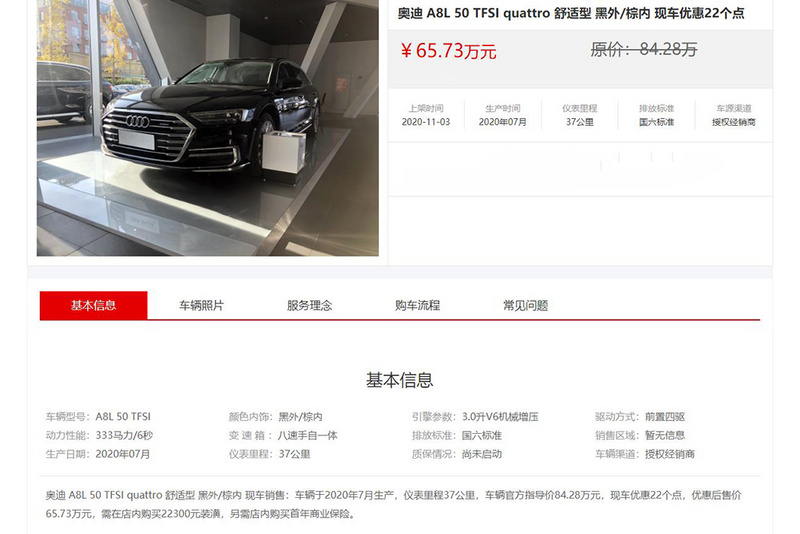
Task: Click the black Audi A8L car photo
Action: pos(208,128)
